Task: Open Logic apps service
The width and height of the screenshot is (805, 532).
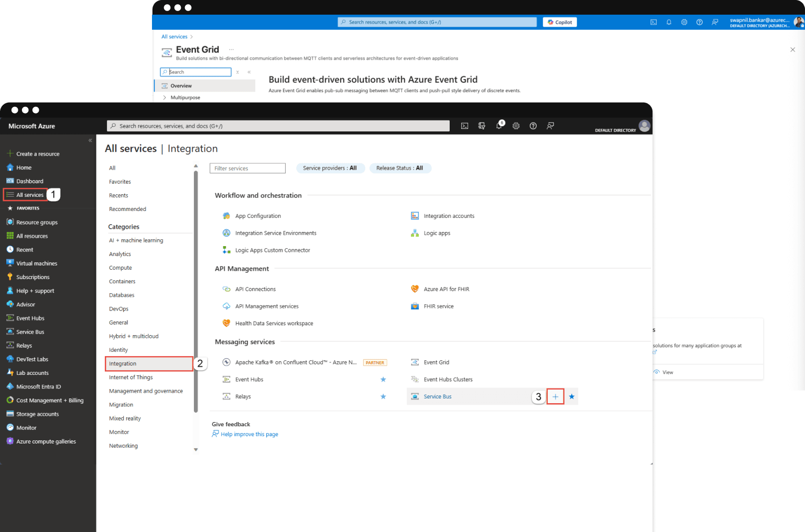Action: click(437, 233)
